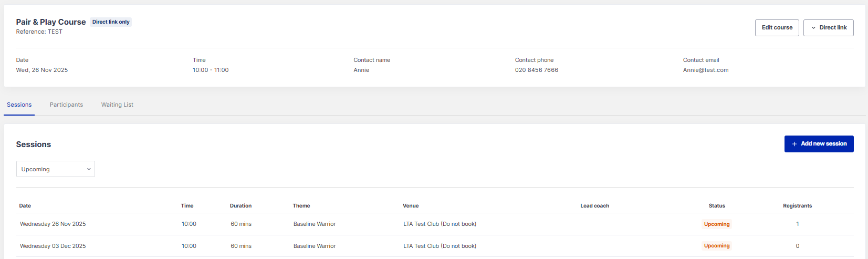Click the Add new session button

point(819,144)
